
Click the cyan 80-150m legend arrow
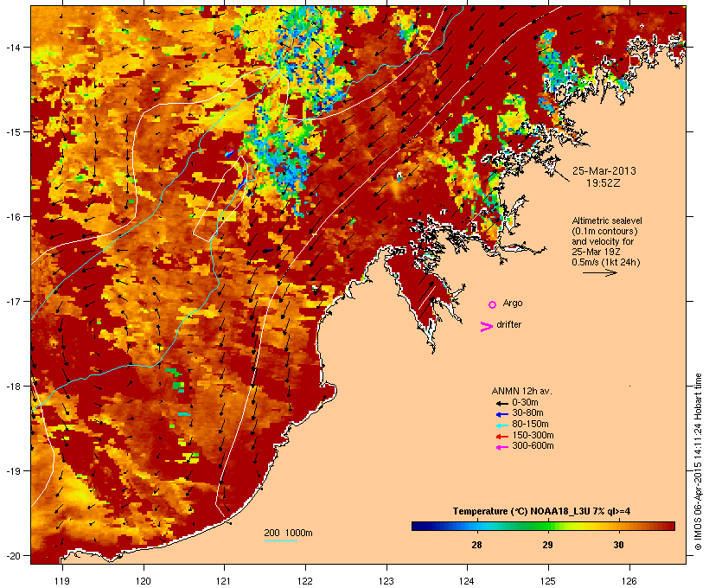point(501,425)
